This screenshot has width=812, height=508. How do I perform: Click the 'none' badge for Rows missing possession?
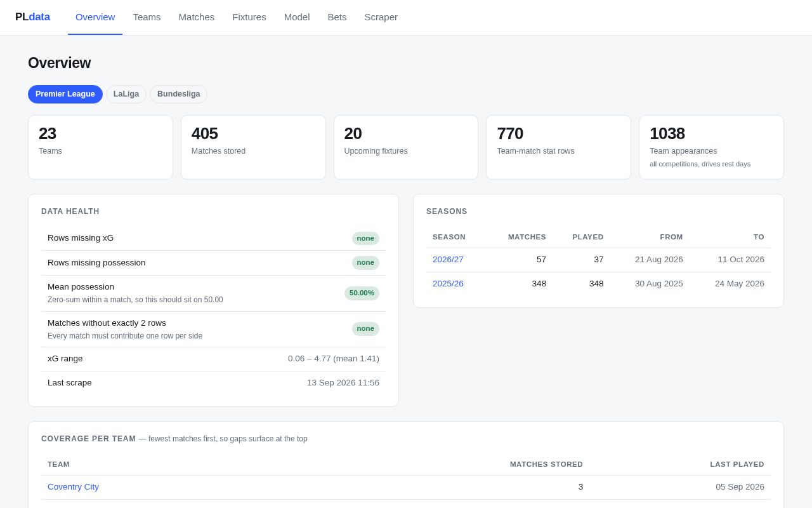[365, 263]
